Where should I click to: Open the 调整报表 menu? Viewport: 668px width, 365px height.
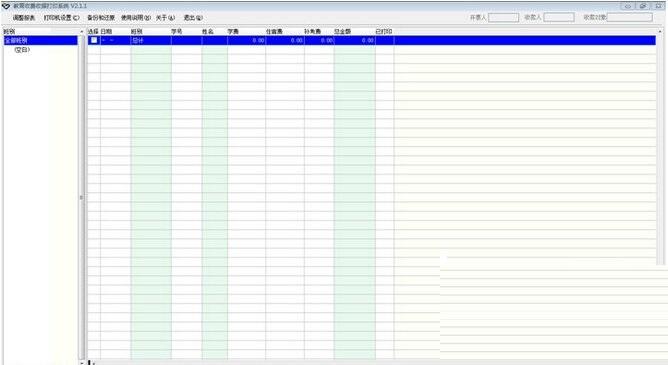coord(24,18)
